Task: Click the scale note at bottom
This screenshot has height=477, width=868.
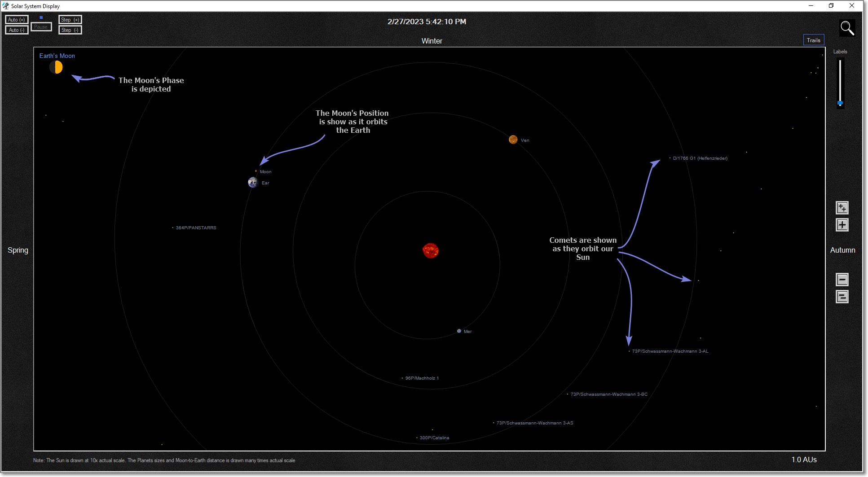Action: pyautogui.click(x=164, y=460)
